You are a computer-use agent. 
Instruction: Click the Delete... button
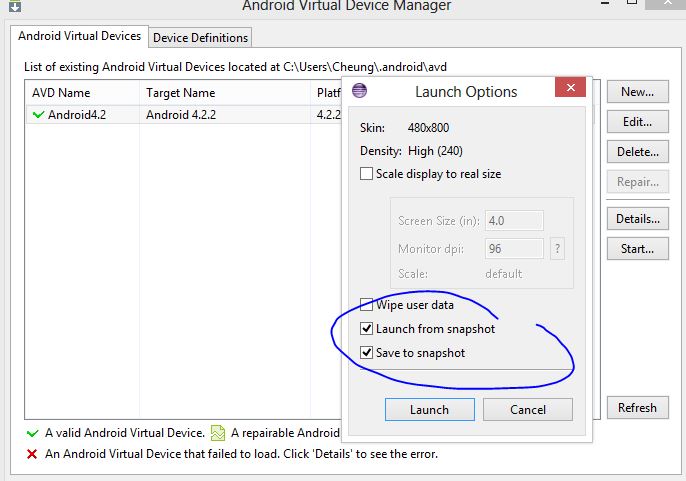pos(637,152)
